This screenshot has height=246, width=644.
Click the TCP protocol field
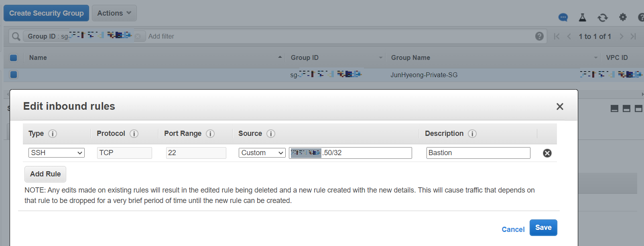point(124,153)
